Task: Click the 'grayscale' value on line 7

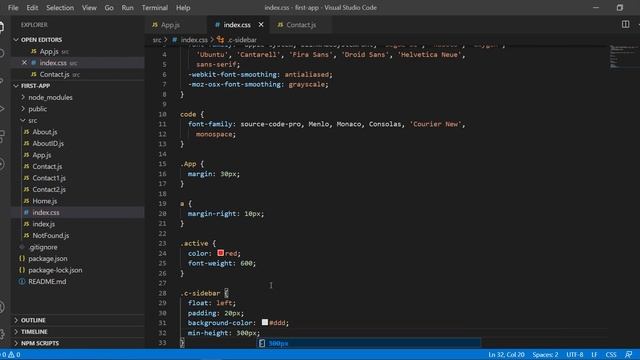Action: coord(307,84)
